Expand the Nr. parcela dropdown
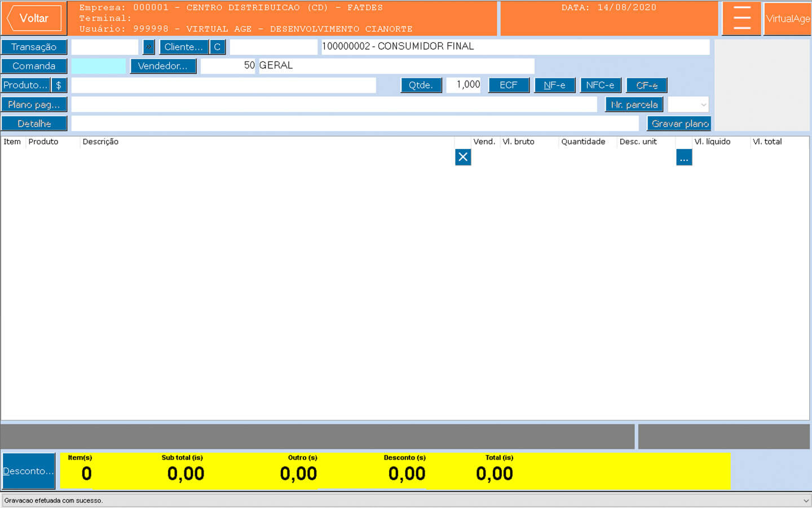812x508 pixels. point(703,105)
